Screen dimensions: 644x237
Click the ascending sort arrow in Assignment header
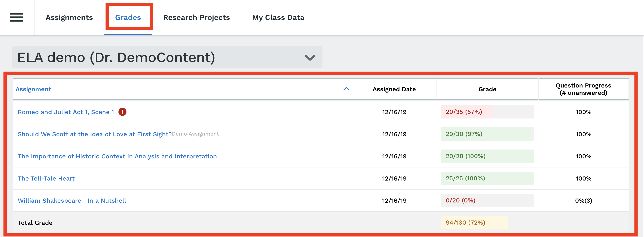[x=346, y=89]
